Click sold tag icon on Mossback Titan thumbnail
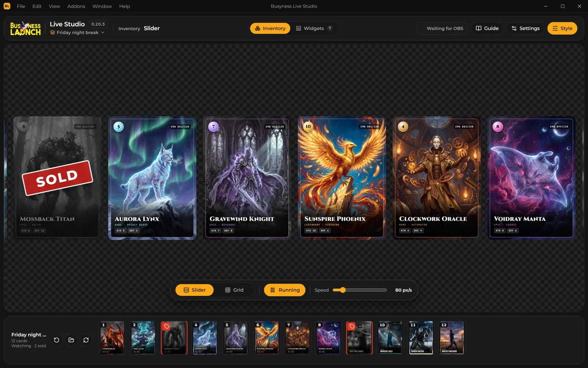 pos(167,326)
